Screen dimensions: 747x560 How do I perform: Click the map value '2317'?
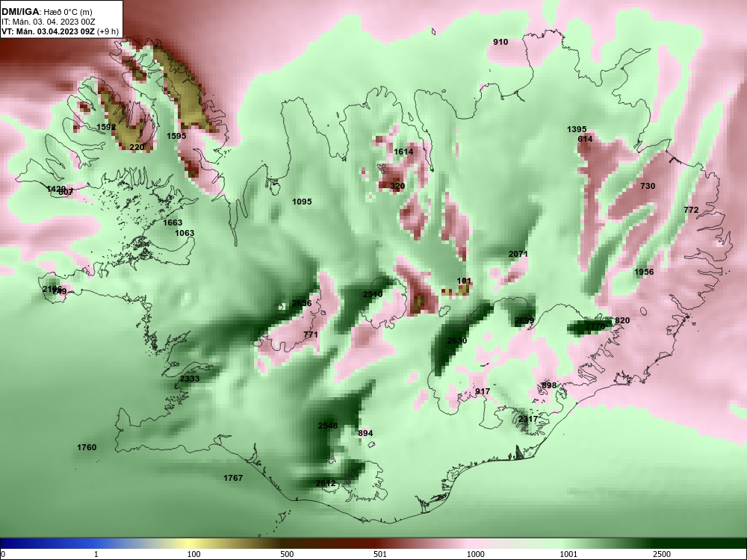(x=528, y=420)
